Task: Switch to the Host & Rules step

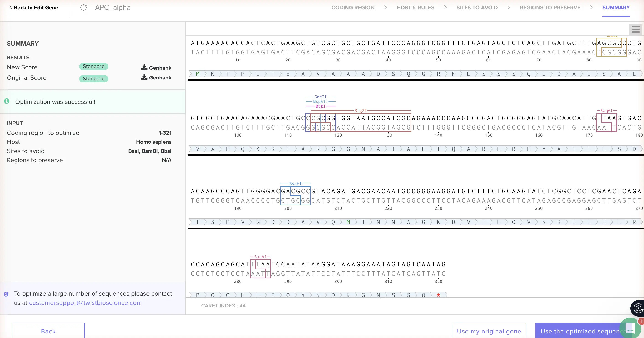Action: click(x=415, y=8)
